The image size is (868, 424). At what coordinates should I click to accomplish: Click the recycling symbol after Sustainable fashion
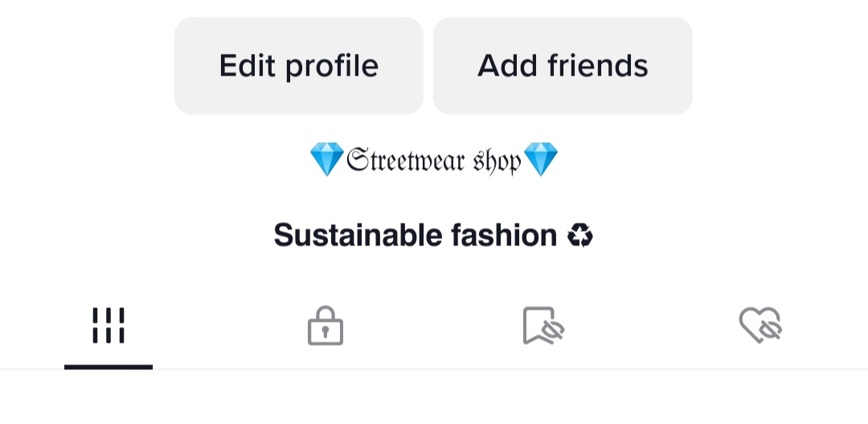click(x=580, y=236)
